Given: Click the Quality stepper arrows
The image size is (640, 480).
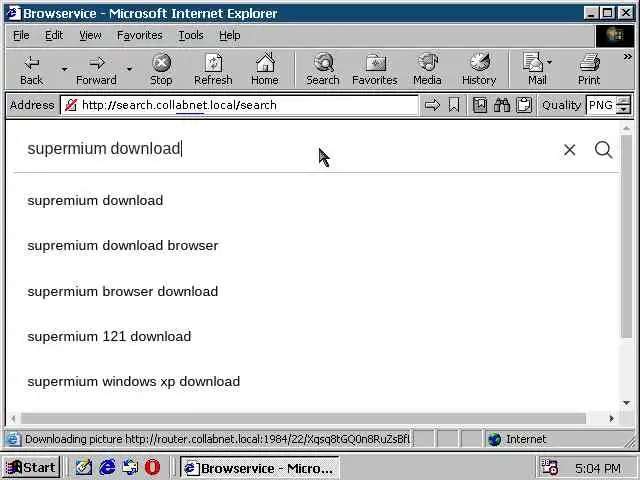Looking at the screenshot, I should pyautogui.click(x=623, y=105).
